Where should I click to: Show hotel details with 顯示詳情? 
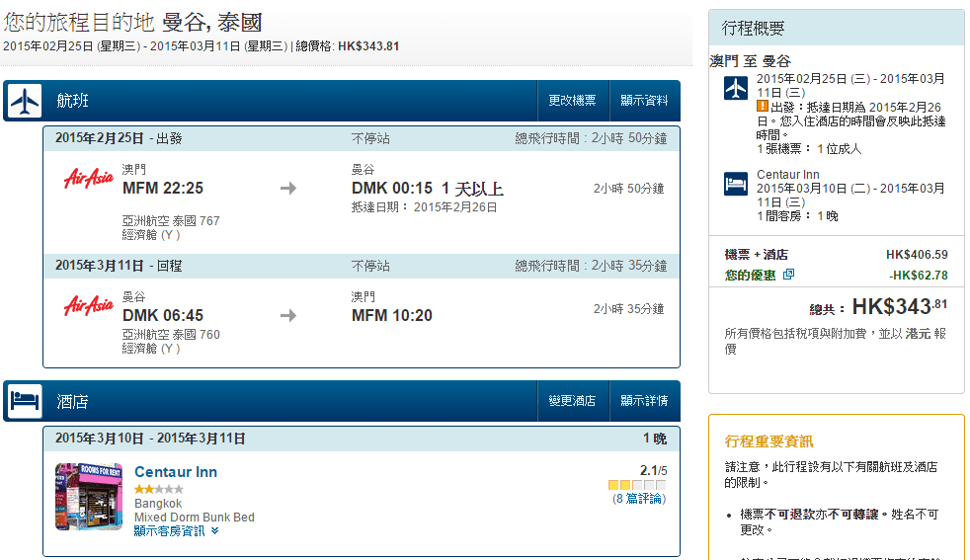pyautogui.click(x=644, y=401)
